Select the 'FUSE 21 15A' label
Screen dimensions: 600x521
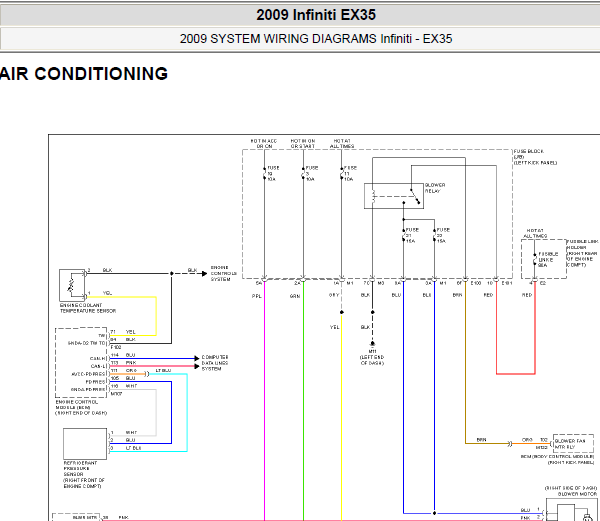[412, 235]
